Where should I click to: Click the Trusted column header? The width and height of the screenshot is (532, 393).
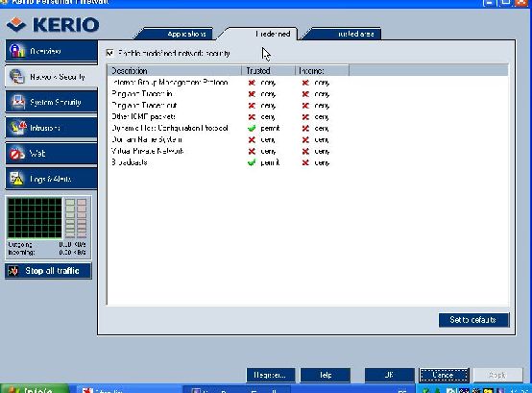[268, 70]
